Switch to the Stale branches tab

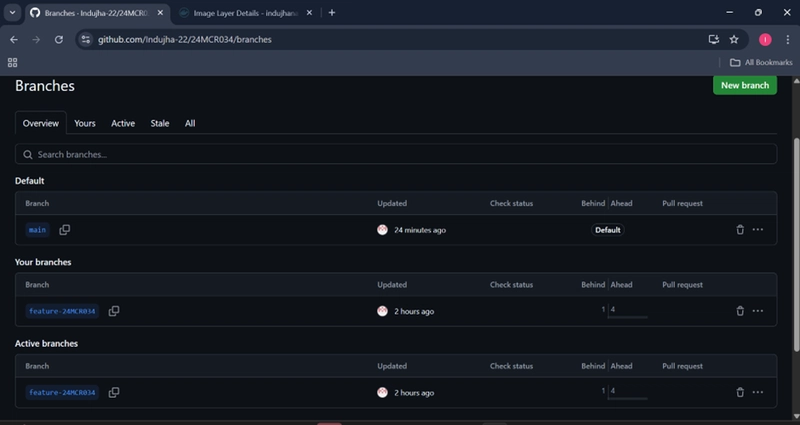click(x=160, y=123)
